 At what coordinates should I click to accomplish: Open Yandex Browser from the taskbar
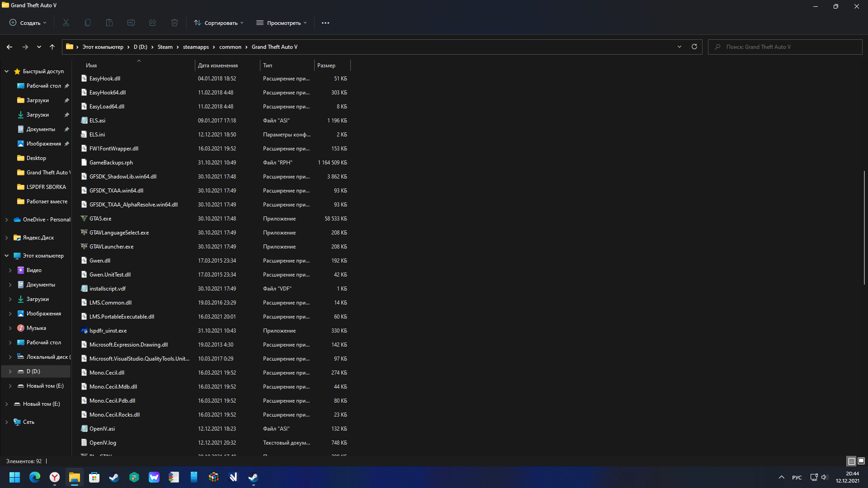55,477
